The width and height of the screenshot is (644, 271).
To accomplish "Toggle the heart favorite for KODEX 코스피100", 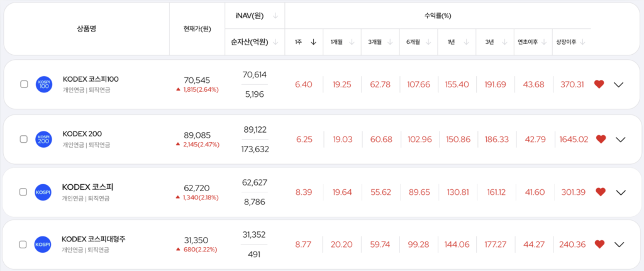I will coord(599,84).
